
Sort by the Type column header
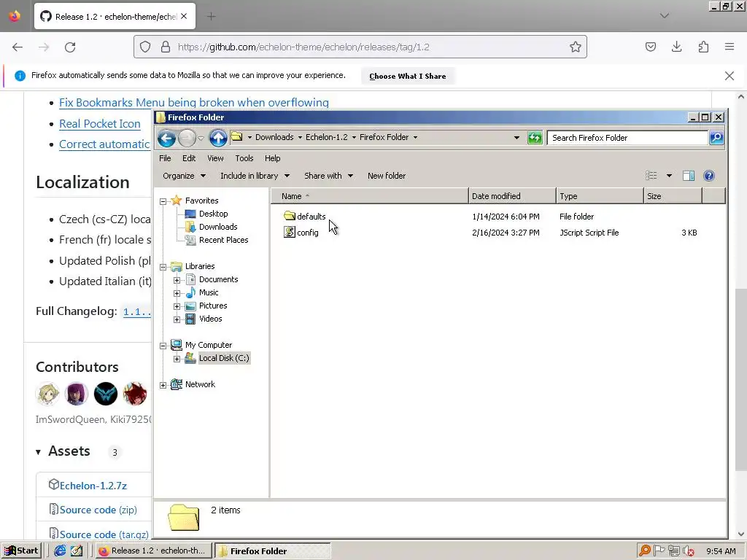[x=600, y=196]
